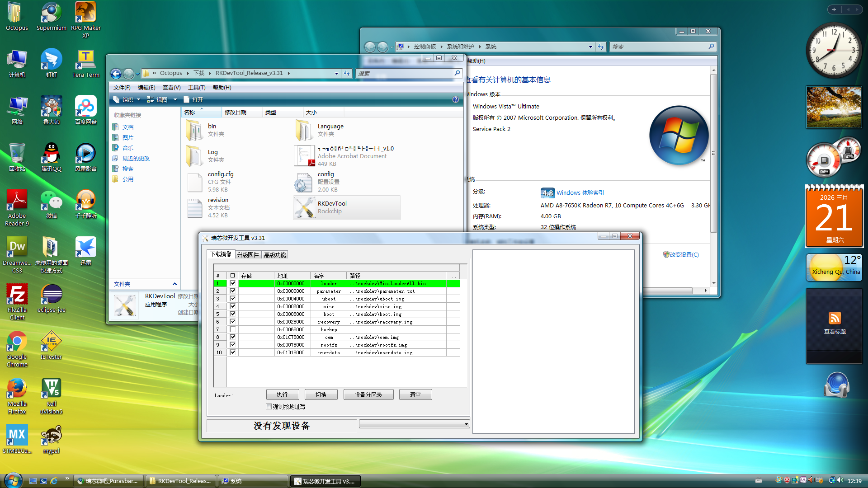Screen dimensions: 868x488
Task: Enable the 强制按地址写 checkbox
Action: 269,407
